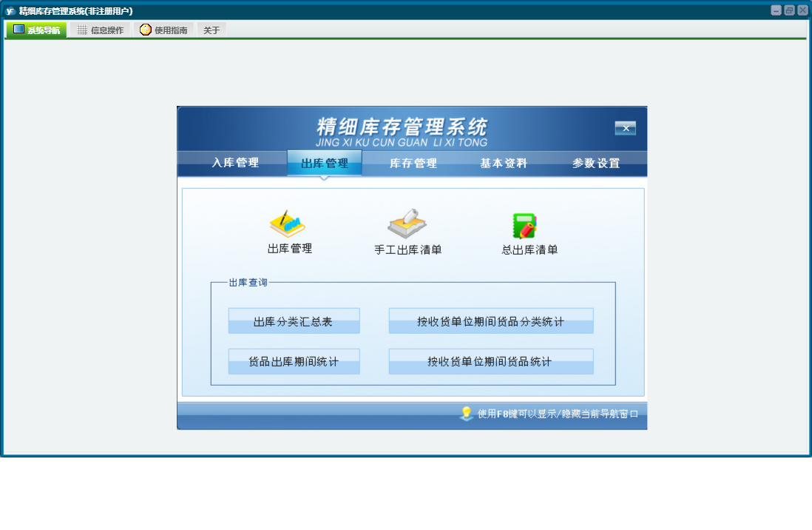Open the 使用指南 help guide
This screenshot has height=530, width=812.
pos(163,30)
